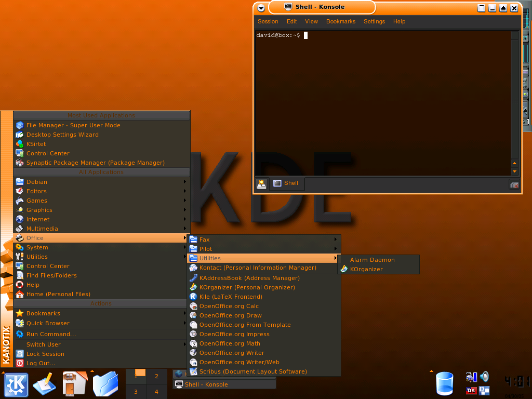Open Settings menu in Konsole
Screen dimensions: 532x399
pos(374,21)
